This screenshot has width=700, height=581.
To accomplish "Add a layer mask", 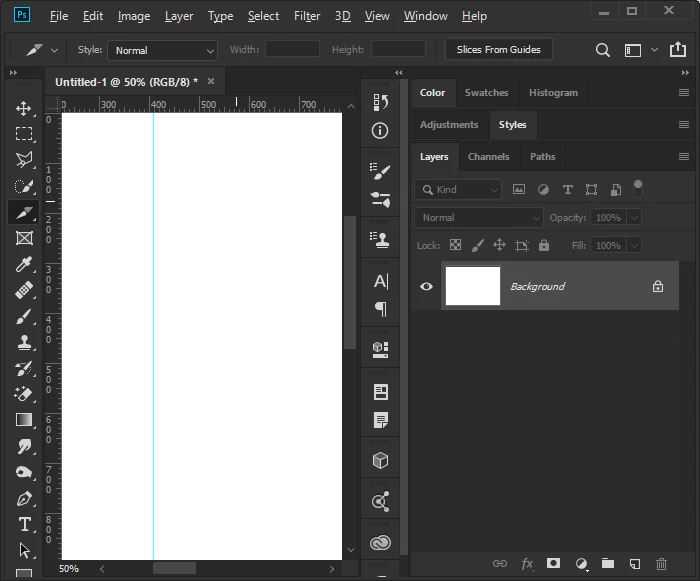I will (554, 563).
